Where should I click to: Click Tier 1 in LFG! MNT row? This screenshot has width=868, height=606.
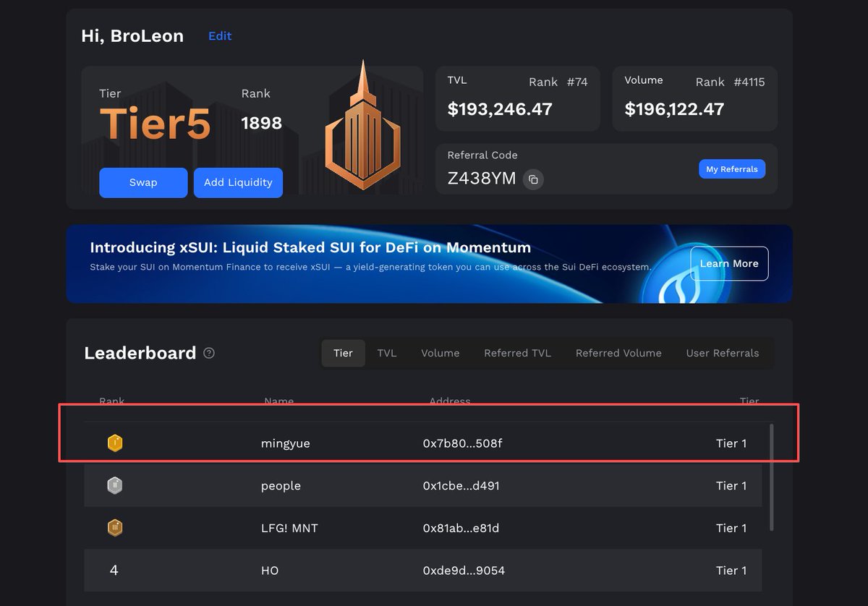[731, 528]
